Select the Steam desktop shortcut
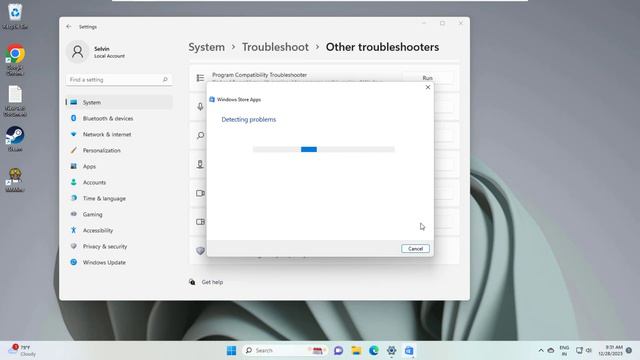640x360 pixels. tap(15, 139)
